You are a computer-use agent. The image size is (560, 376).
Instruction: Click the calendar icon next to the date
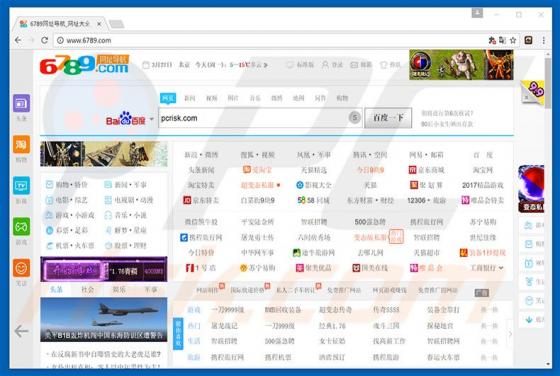146,65
